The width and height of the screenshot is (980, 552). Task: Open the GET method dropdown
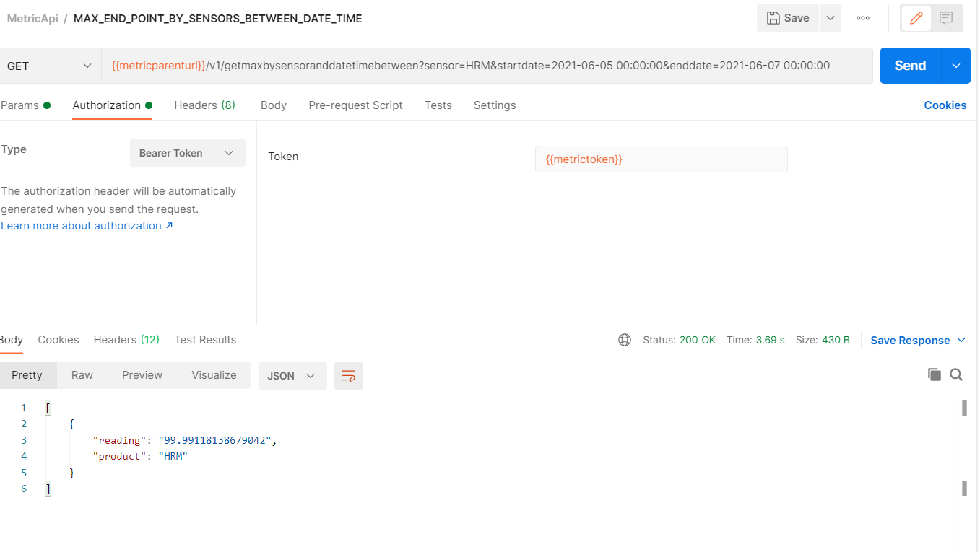[x=48, y=65]
